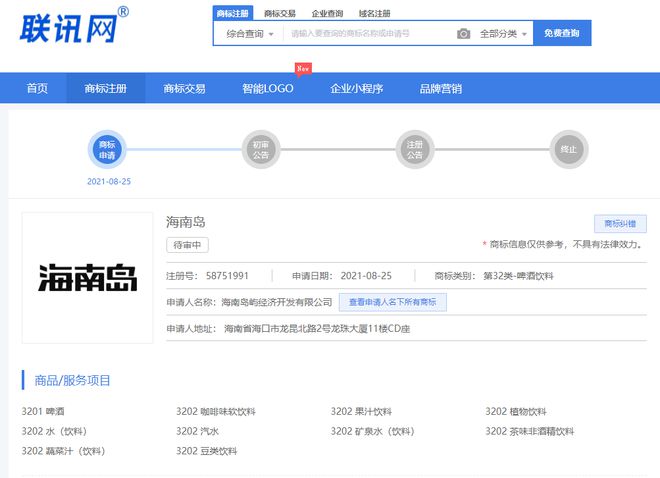The image size is (660, 478).
Task: Open 企业小程序 navigation item
Action: 356,88
